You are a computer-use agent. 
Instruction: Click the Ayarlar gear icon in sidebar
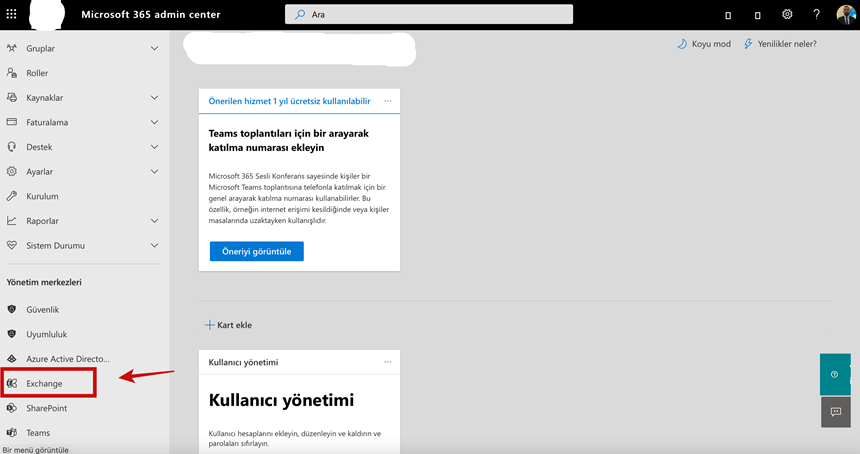pyautogui.click(x=12, y=172)
